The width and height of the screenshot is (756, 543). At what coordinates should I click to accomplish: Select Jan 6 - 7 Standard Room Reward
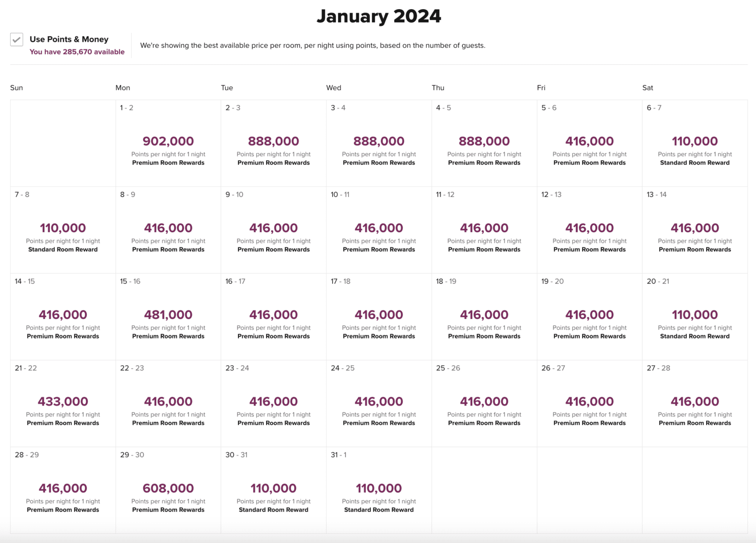click(x=695, y=144)
